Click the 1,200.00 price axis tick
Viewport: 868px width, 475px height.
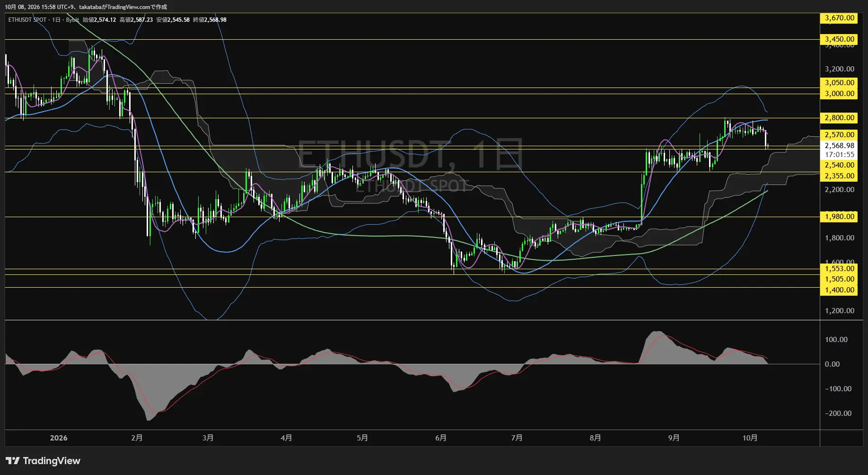tap(840, 311)
